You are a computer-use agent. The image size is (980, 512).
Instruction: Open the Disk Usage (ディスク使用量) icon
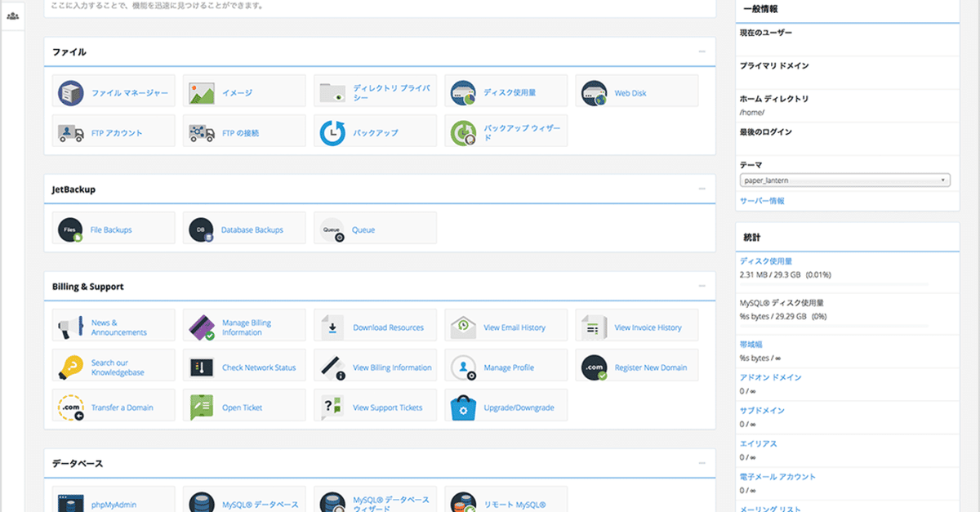coord(463,92)
